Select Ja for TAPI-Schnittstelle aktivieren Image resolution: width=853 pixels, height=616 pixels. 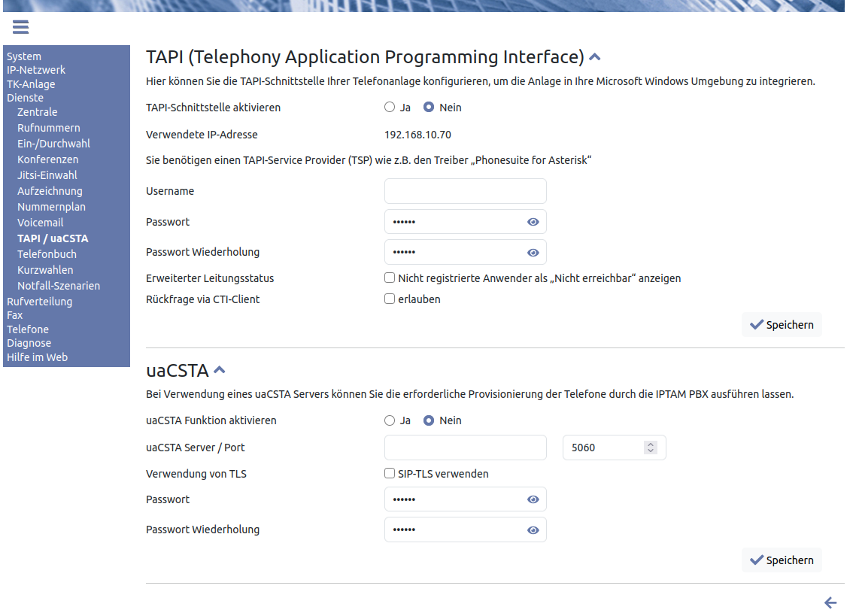tap(390, 108)
